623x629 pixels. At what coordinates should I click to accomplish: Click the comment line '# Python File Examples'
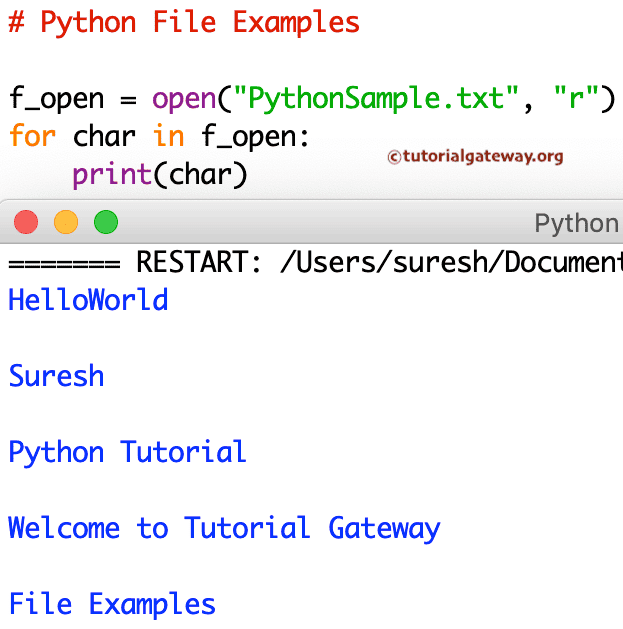184,22
